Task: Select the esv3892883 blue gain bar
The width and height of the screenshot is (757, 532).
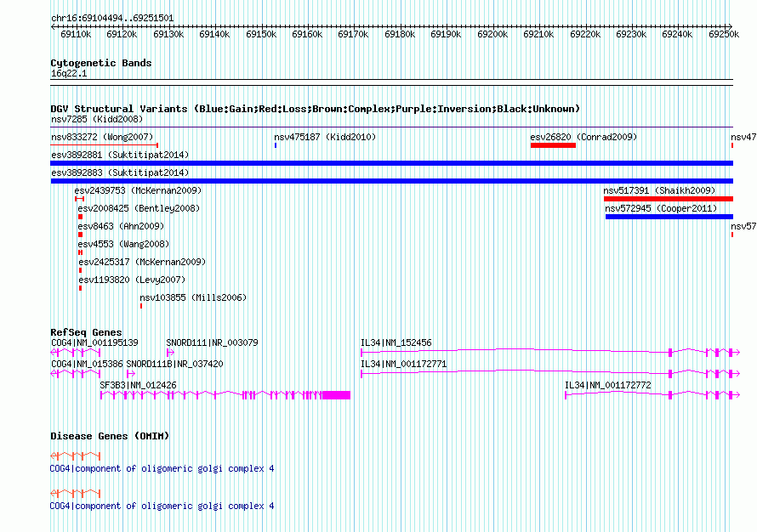Action: click(x=391, y=181)
